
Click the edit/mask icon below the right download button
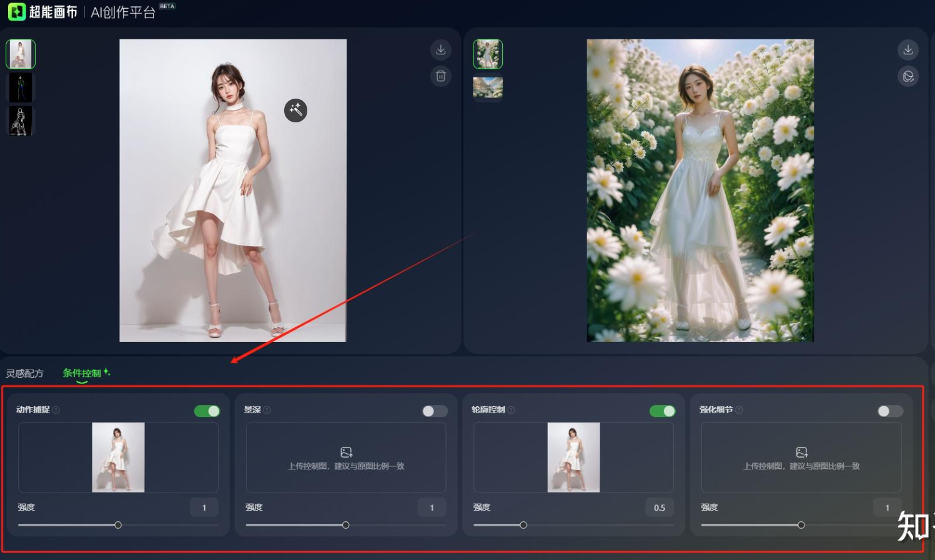coord(908,76)
